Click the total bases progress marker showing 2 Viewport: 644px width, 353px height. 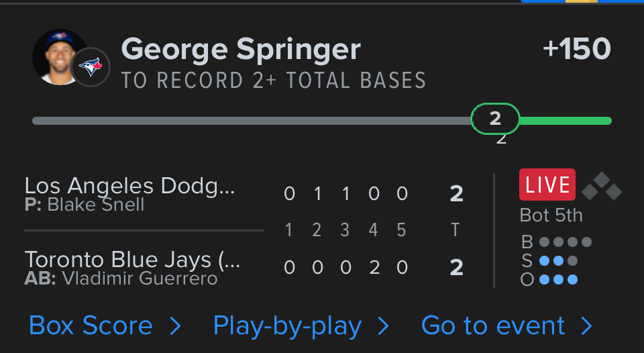pyautogui.click(x=495, y=119)
